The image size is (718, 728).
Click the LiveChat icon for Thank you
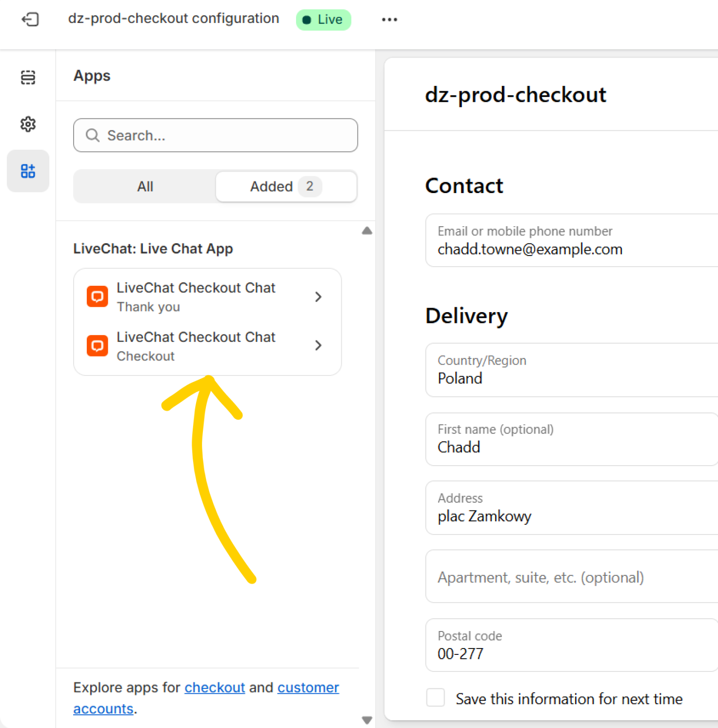pyautogui.click(x=97, y=296)
